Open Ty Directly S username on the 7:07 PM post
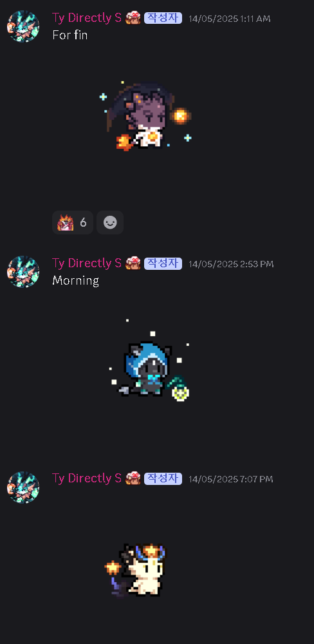Screen dimensions: 314x644 tap(87, 478)
